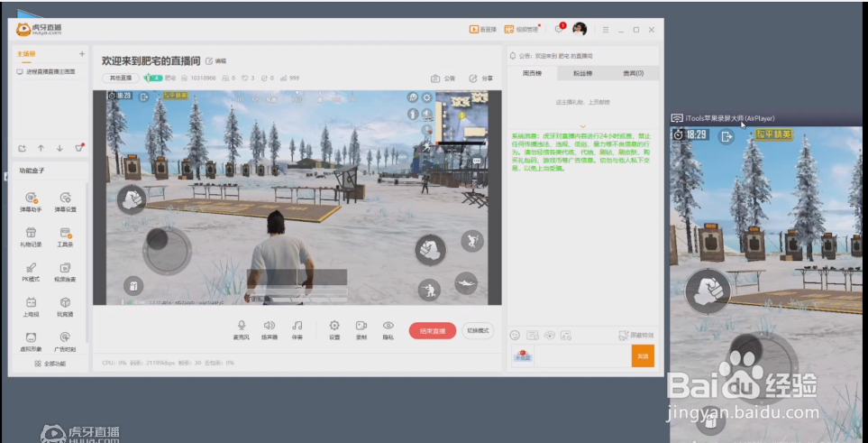The width and height of the screenshot is (868, 443).
Task: Click the 功能盒子 panel scrollbar
Action: pyautogui.click(x=87, y=261)
